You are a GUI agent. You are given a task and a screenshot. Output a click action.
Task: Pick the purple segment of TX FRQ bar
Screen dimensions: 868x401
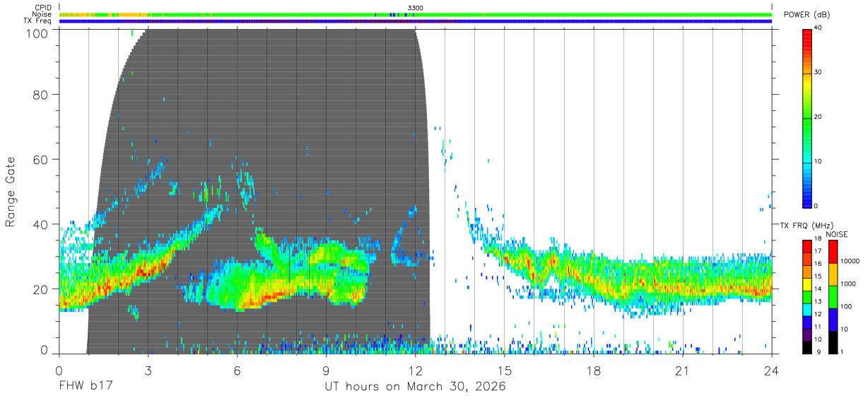[807, 334]
